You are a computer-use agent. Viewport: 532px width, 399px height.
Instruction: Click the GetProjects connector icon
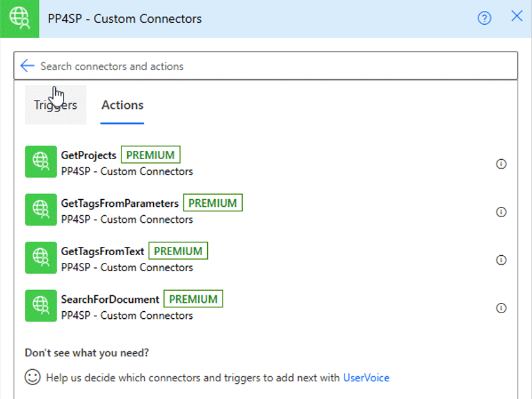coord(41,162)
